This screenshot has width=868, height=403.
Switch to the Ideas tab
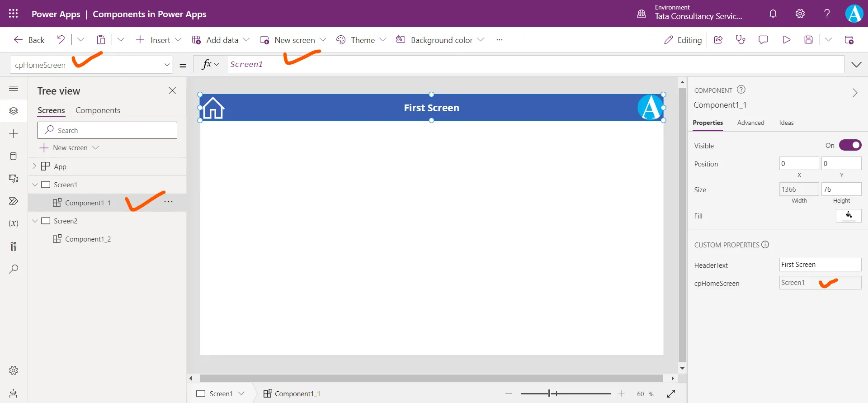pos(786,123)
